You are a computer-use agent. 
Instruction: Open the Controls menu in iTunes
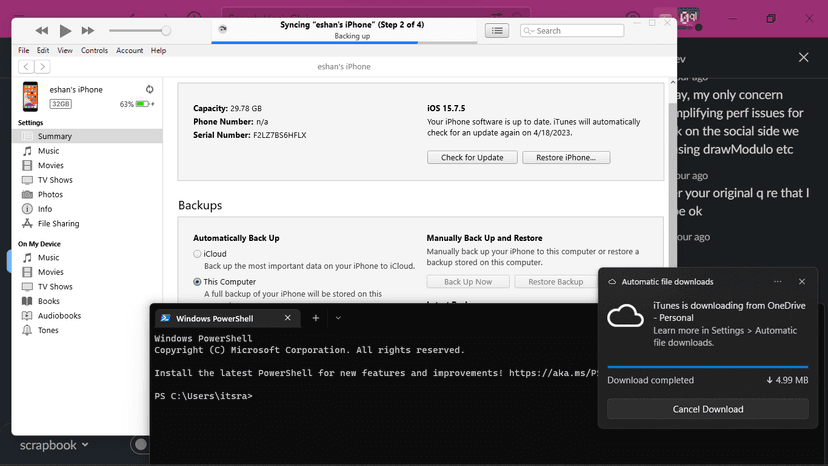coord(95,50)
